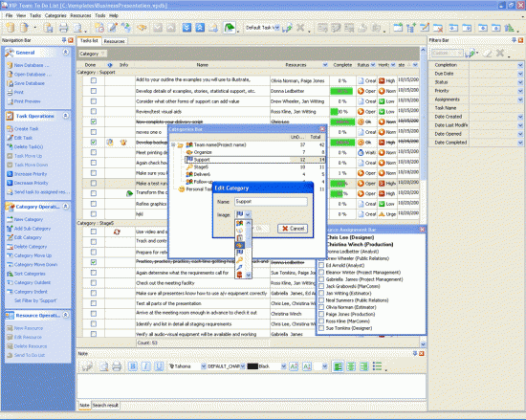Viewport: 526px width, 420px height.
Task: Check the Sue Tomkins (Designer) resource checkbox
Action: coord(321,328)
